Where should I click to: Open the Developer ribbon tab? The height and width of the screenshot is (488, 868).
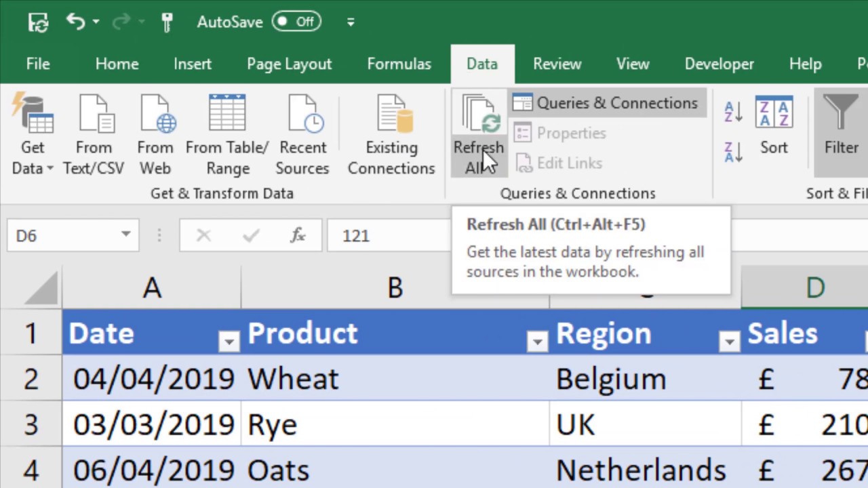pos(719,63)
